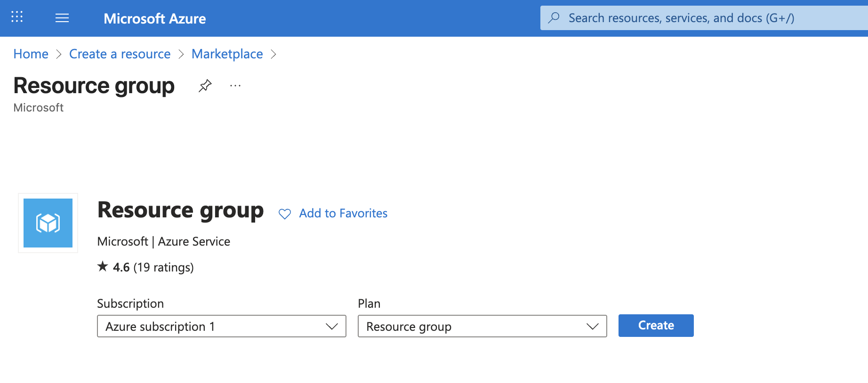Open the ellipsis options for Resource group
Viewport: 868px width, 383px height.
pyautogui.click(x=235, y=85)
